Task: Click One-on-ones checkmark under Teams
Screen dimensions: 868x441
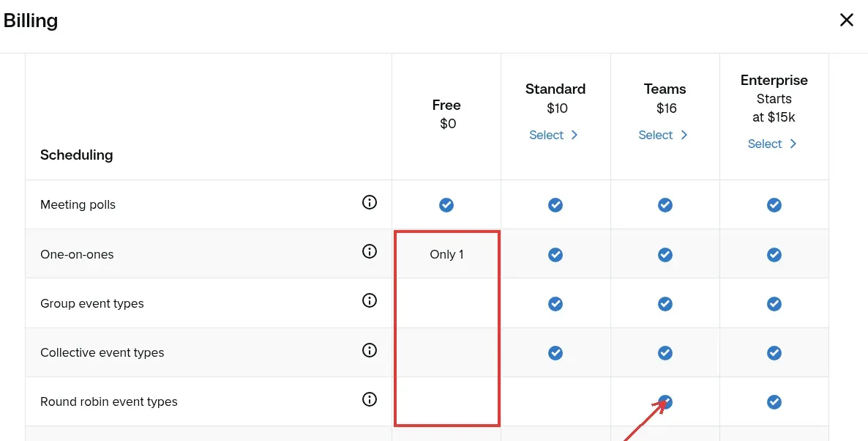Action: tap(665, 255)
